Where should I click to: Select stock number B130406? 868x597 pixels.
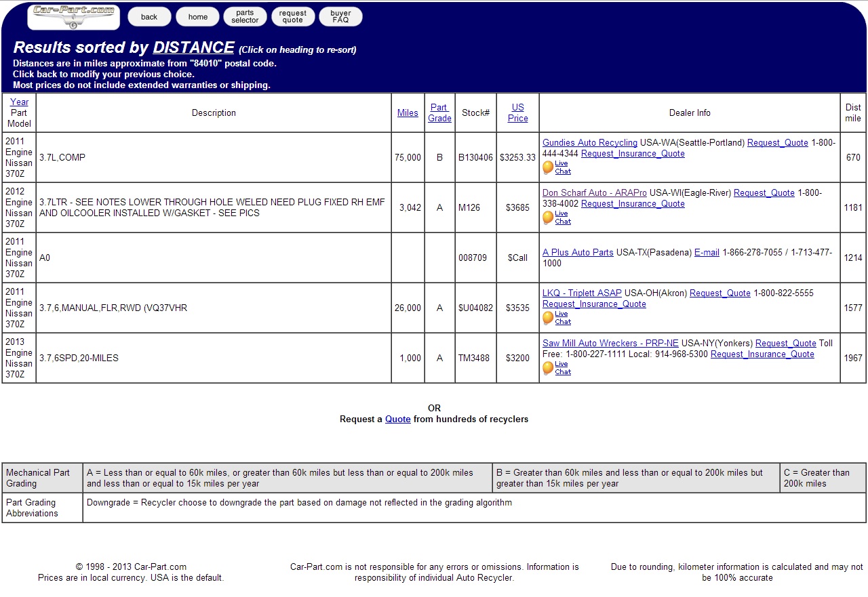(475, 158)
